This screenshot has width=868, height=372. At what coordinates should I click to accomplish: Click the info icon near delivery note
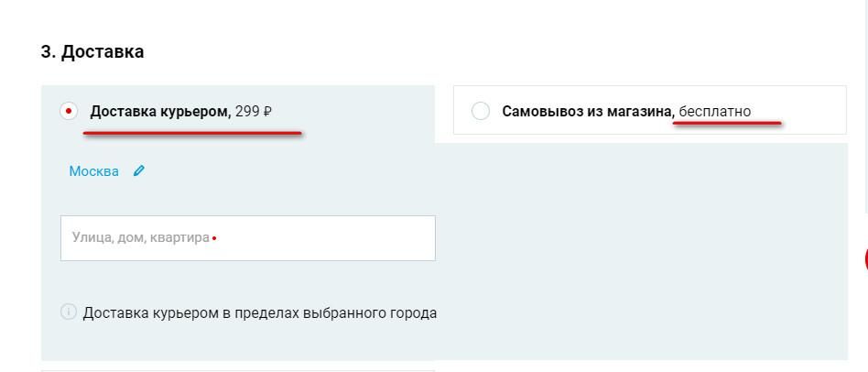coord(68,312)
